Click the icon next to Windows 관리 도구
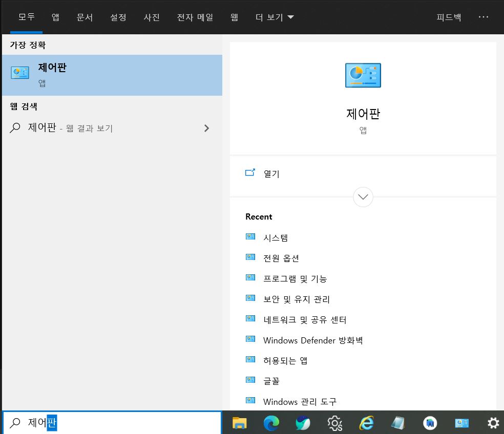The width and height of the screenshot is (504, 434). (x=250, y=400)
